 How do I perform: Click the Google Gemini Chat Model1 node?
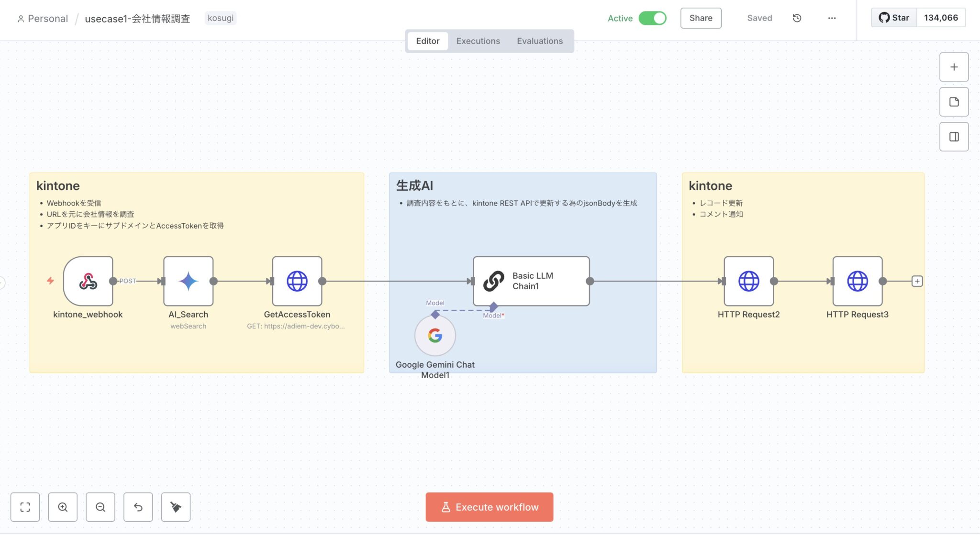tap(435, 336)
